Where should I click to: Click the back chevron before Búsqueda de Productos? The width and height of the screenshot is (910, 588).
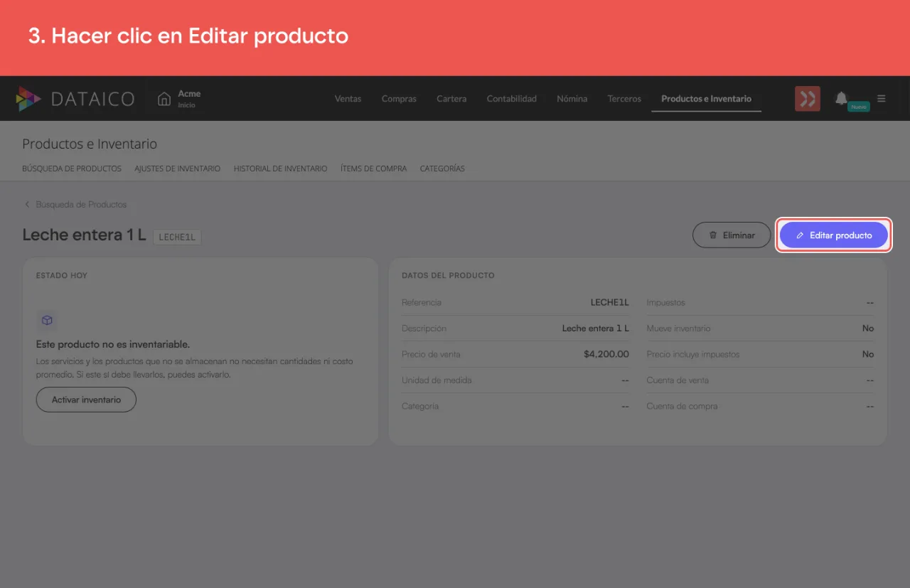click(27, 205)
